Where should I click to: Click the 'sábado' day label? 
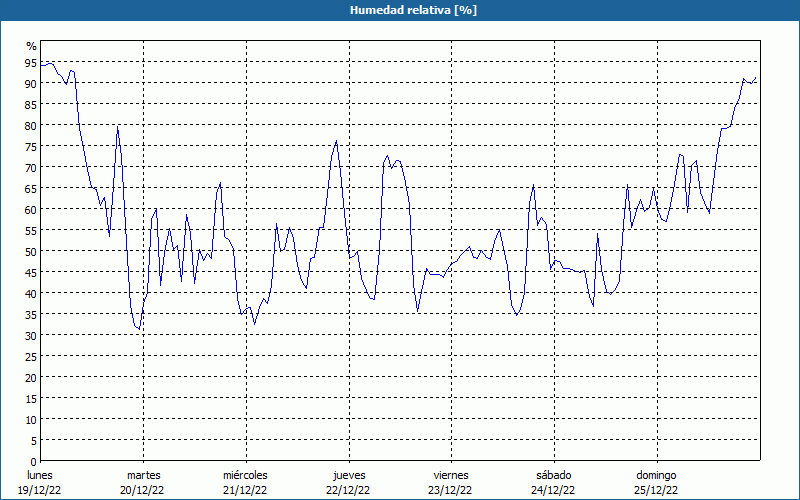pos(554,476)
